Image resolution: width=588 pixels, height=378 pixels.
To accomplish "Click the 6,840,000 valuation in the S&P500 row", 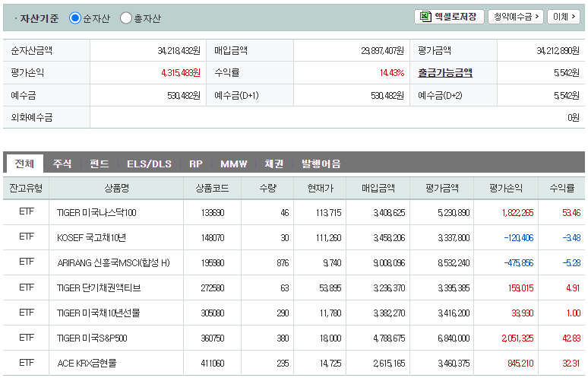I will coord(454,338).
